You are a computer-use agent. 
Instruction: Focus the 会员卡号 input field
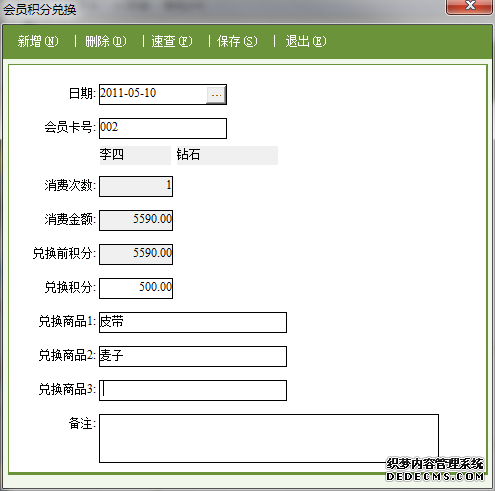pos(163,128)
